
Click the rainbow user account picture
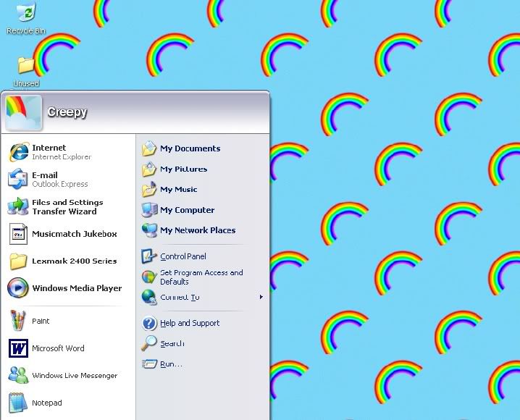click(x=24, y=112)
